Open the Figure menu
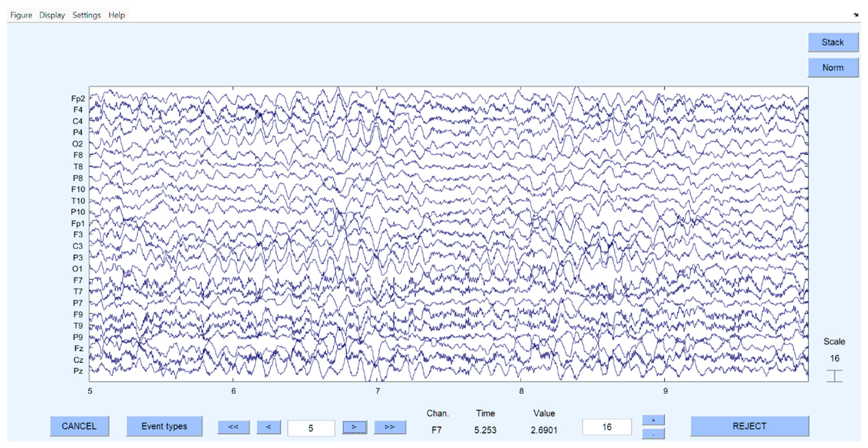Image resolution: width=868 pixels, height=448 pixels. point(21,15)
